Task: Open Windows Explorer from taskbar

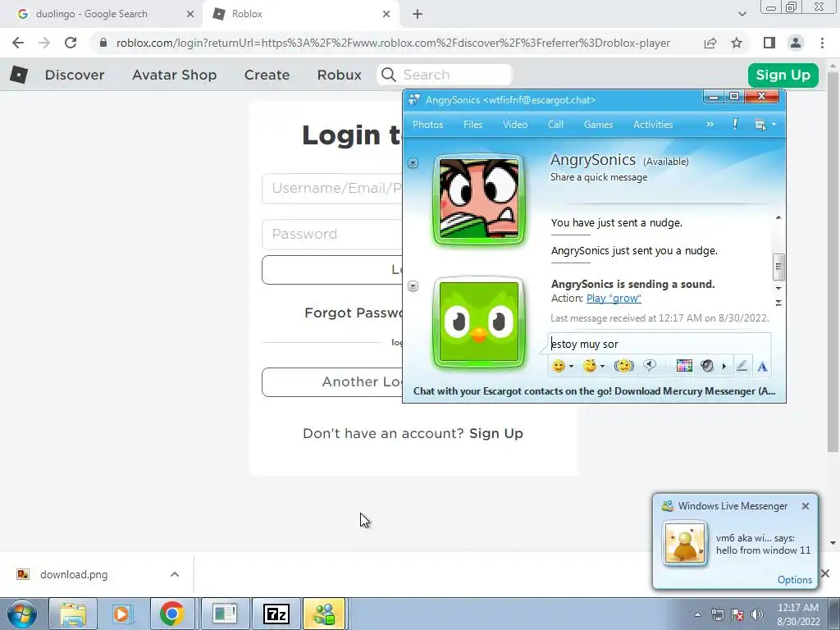Action: tap(73, 614)
